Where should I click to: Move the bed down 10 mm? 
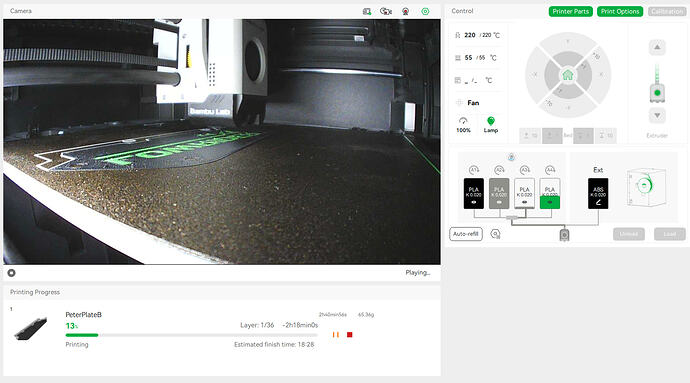pos(606,136)
